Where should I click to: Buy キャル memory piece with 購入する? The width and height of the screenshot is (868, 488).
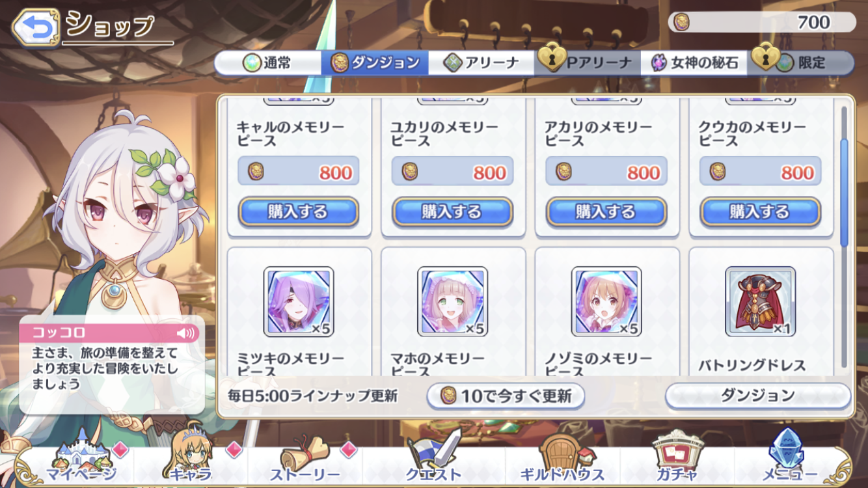pyautogui.click(x=298, y=212)
